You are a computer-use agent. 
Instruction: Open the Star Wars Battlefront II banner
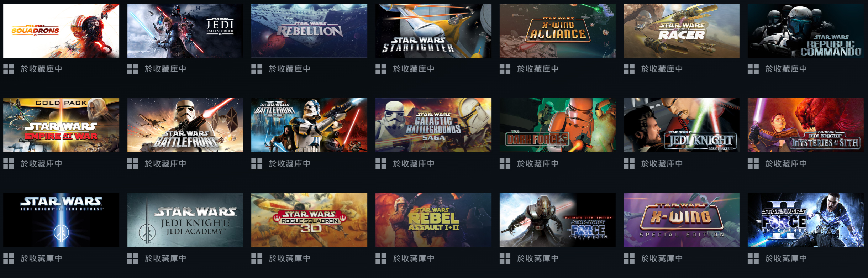(x=309, y=125)
